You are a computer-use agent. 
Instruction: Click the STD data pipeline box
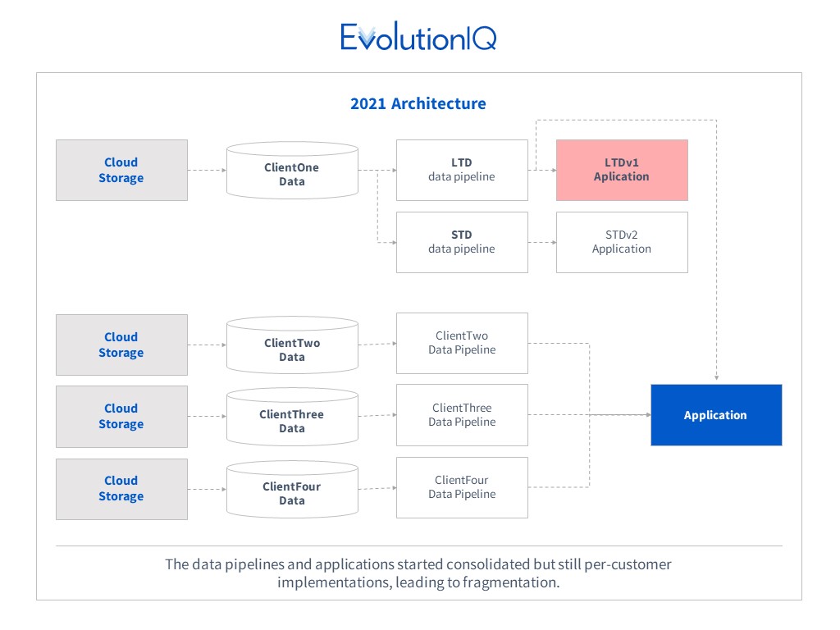point(462,242)
